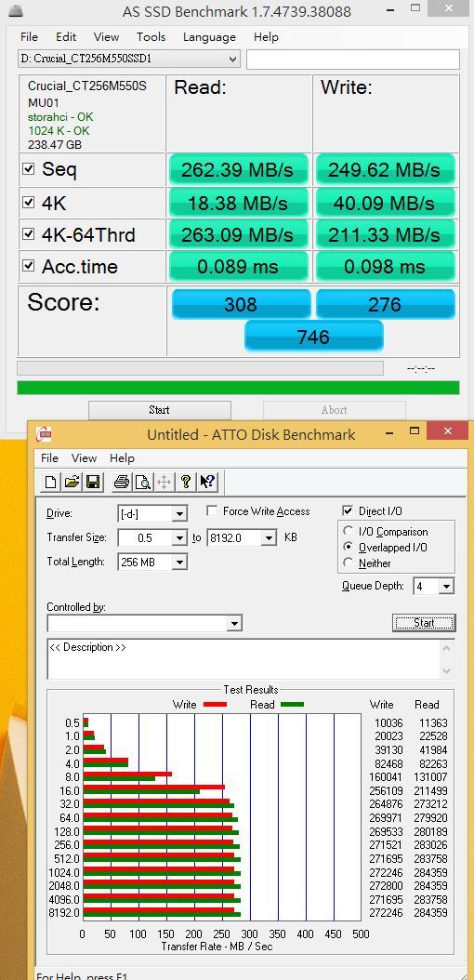Click the context help arrow icon
This screenshot has width=474, height=980.
pyautogui.click(x=206, y=482)
